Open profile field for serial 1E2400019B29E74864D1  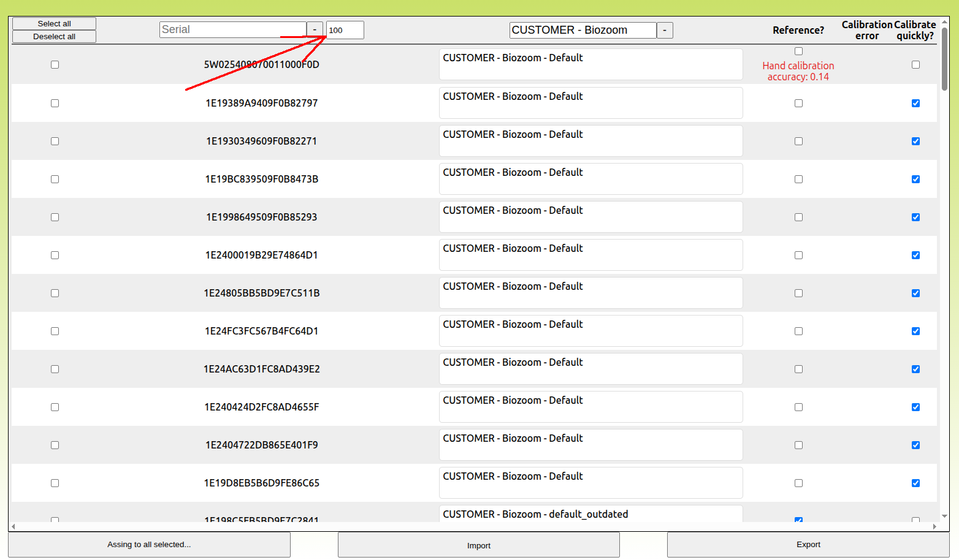(590, 255)
